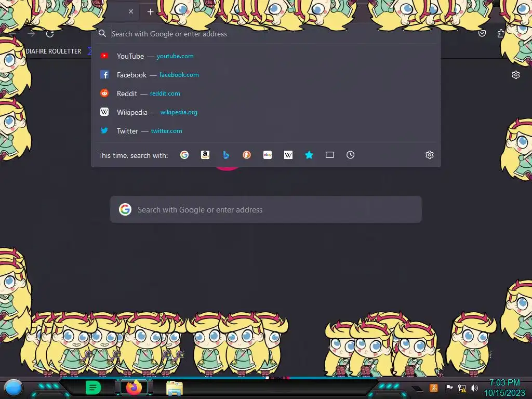Open Pocket save icon
The height and width of the screenshot is (399, 532).
pyautogui.click(x=482, y=33)
